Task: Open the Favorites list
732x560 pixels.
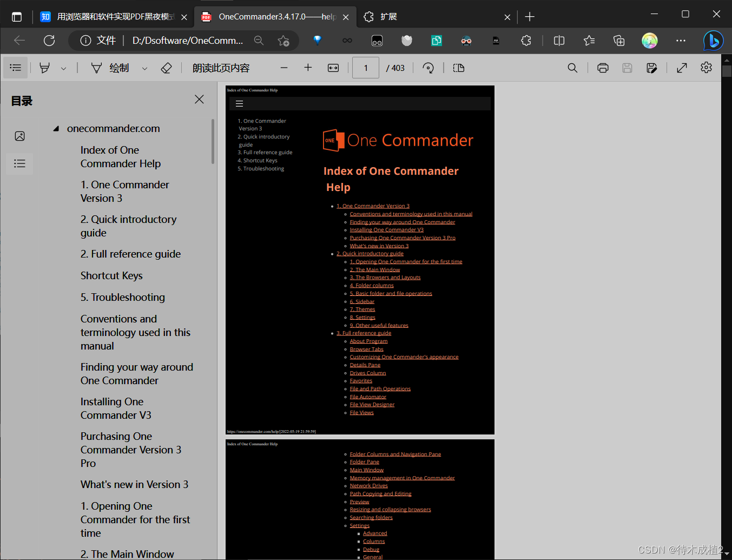Action: click(x=589, y=41)
